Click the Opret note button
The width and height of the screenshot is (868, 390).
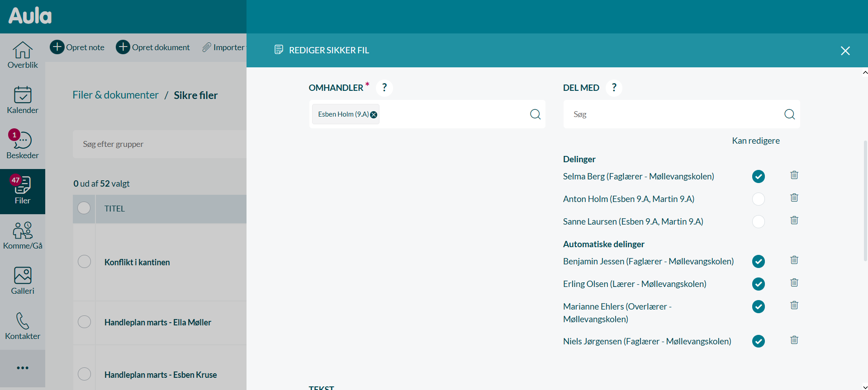[77, 47]
